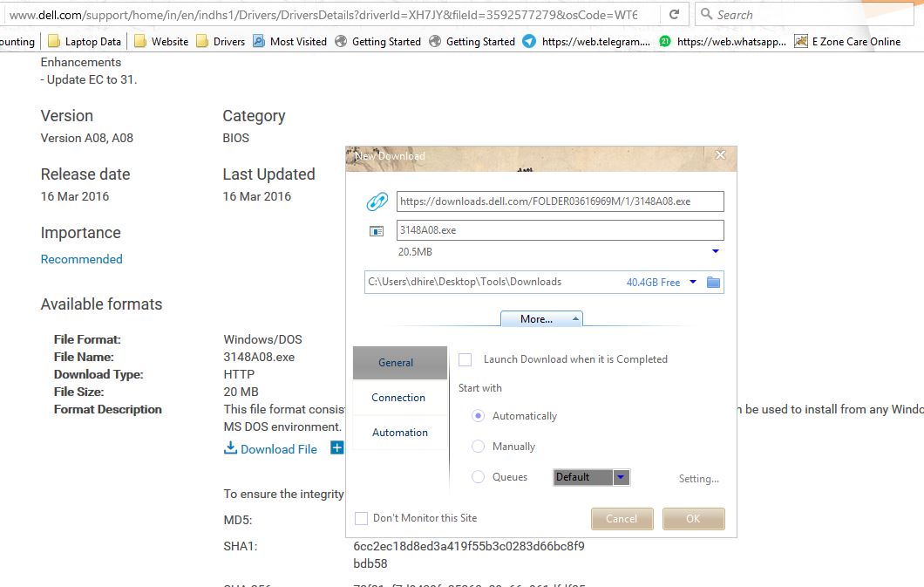Viewport: 924px width, 587px height.
Task: Click the browser reload icon
Action: point(674,14)
